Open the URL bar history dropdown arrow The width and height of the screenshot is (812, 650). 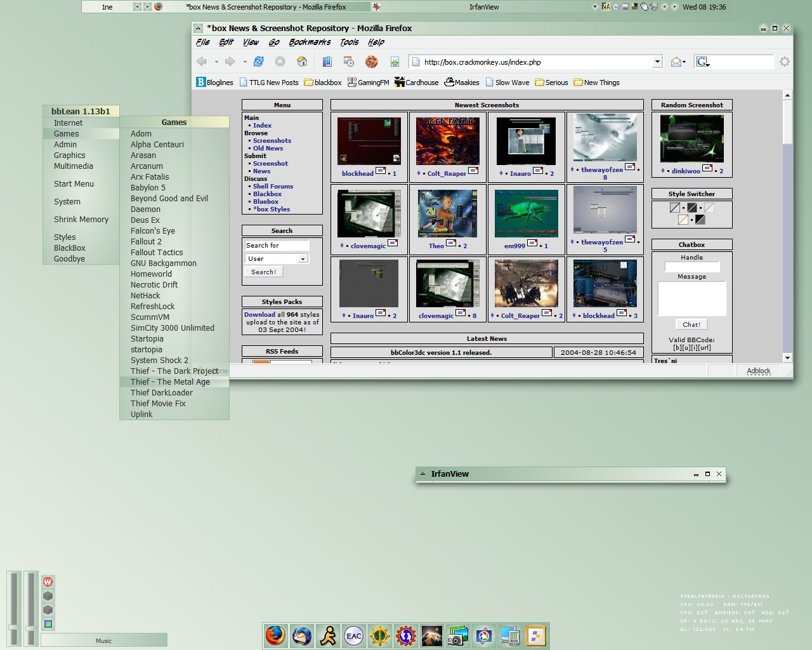657,62
